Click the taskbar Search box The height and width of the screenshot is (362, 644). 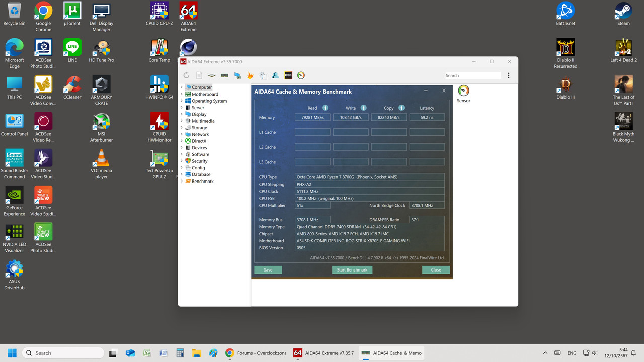pyautogui.click(x=63, y=353)
